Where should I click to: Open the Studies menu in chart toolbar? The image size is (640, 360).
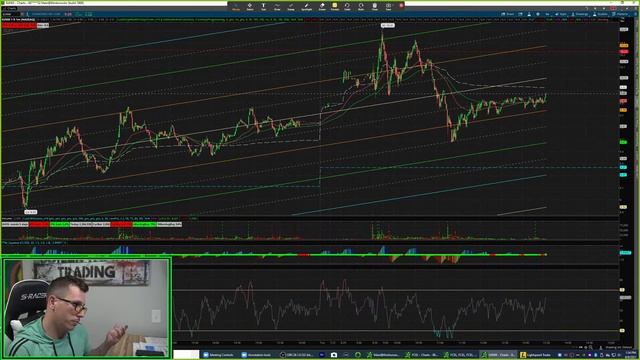pyautogui.click(x=600, y=14)
